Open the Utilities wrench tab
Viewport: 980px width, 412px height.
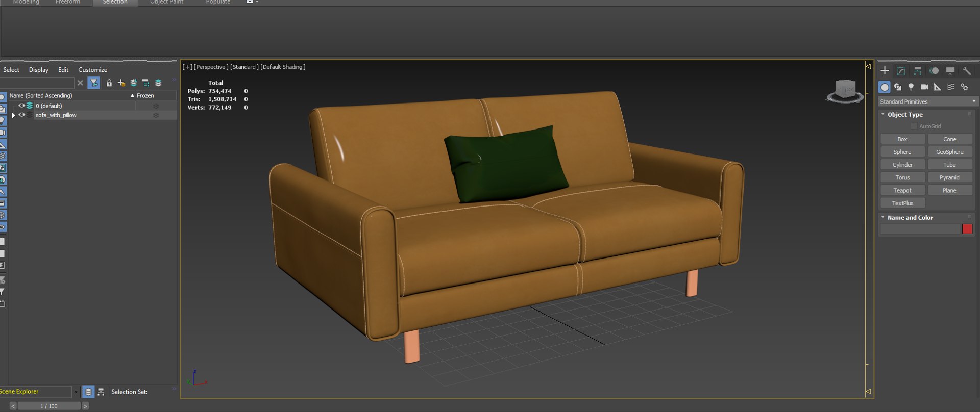tap(967, 71)
